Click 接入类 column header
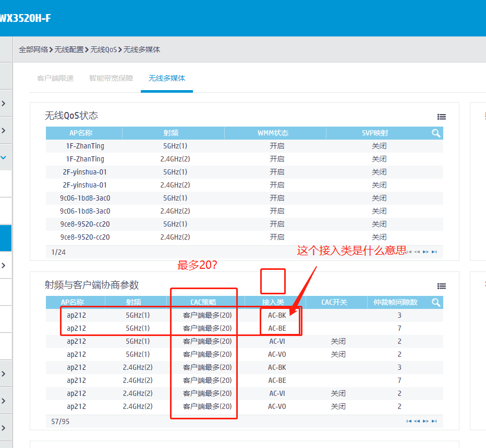The image size is (486, 448). point(273,303)
